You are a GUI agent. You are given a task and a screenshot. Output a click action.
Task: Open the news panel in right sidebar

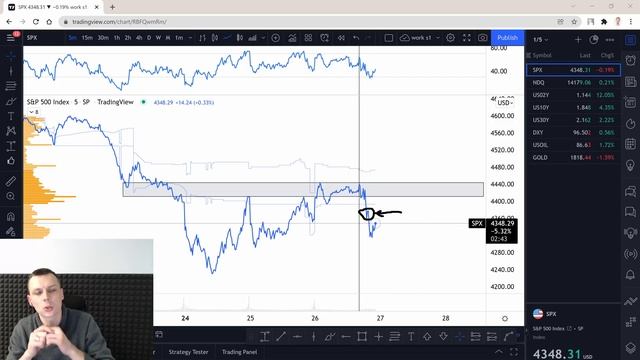coord(631,82)
